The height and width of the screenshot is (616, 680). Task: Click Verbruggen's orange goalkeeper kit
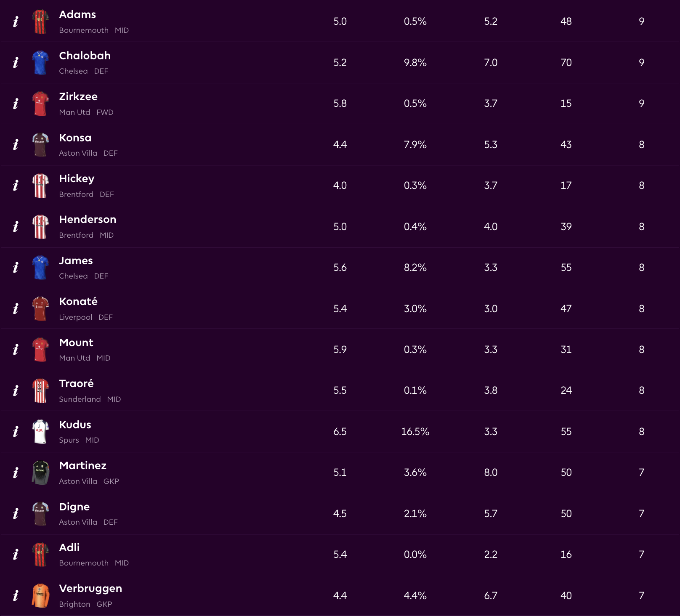point(40,595)
